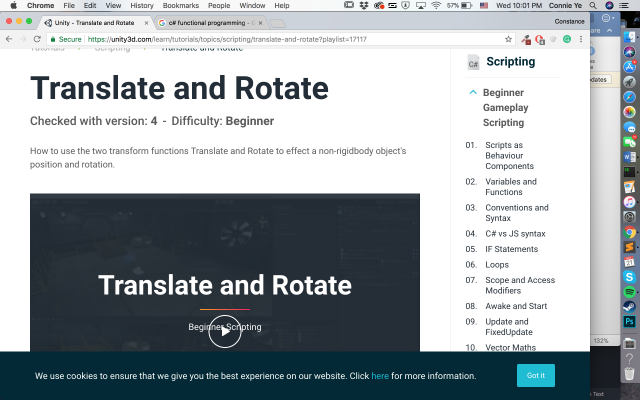Open the Wi-Fi status menu
Screen dimensions: 640x400
click(436, 5)
